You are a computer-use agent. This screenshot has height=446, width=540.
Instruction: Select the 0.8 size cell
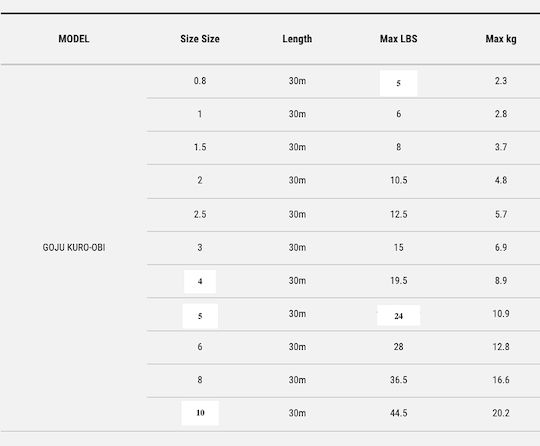[200, 81]
